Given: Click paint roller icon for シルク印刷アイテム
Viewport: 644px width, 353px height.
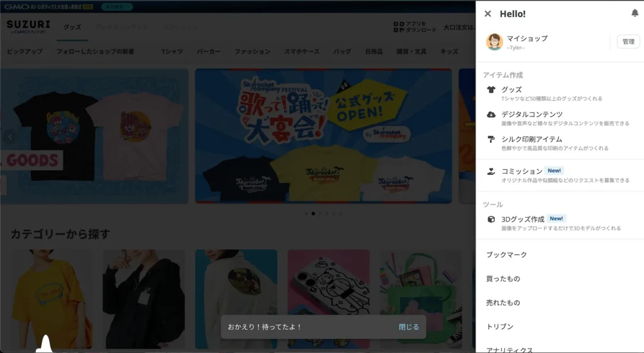Looking at the screenshot, I should coord(491,139).
